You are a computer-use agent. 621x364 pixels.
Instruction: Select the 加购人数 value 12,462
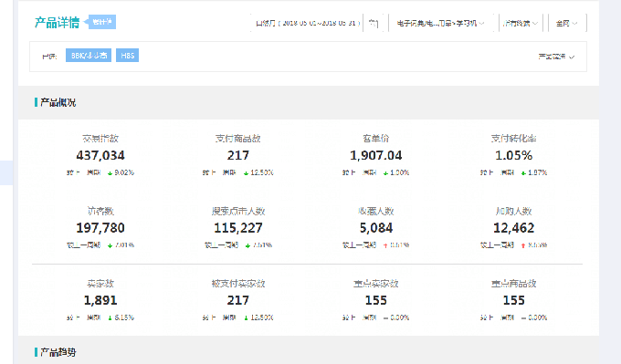(x=513, y=228)
